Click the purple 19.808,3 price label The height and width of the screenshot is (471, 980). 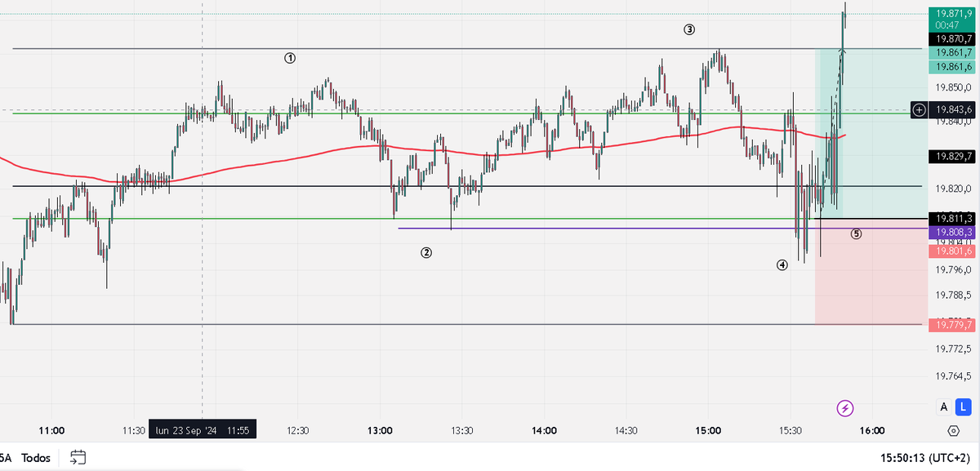pos(954,232)
